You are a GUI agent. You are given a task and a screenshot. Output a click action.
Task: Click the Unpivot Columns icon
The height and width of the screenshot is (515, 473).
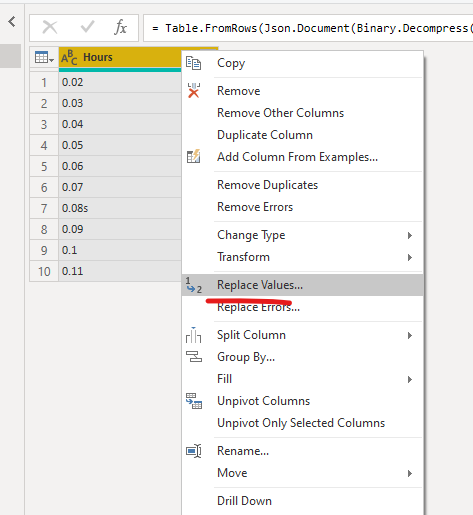coord(194,401)
